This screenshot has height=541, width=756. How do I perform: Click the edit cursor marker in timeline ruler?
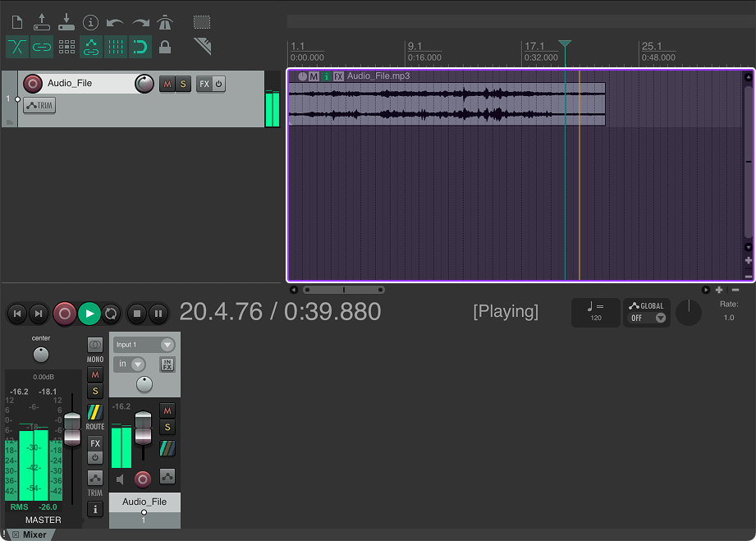pyautogui.click(x=565, y=44)
